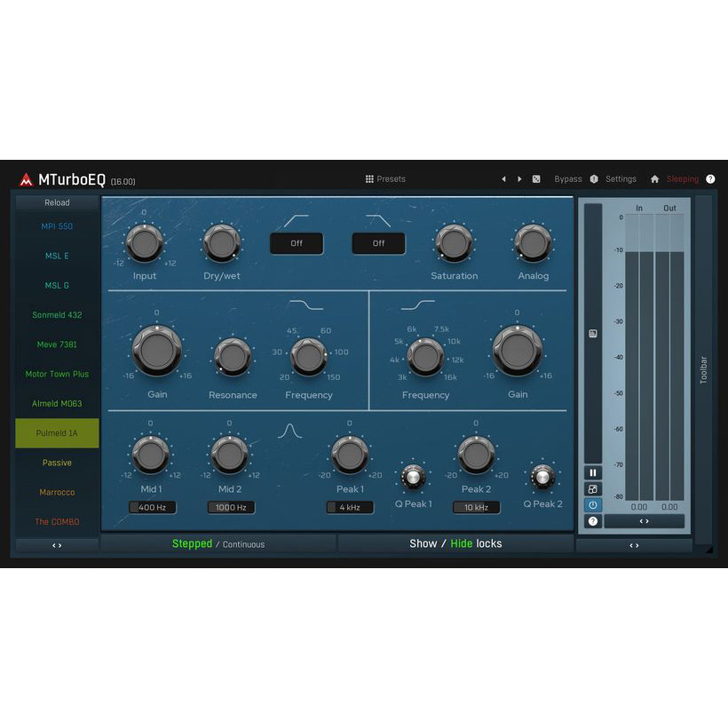Load next preset with right arrow
This screenshot has height=728, width=728.
pyautogui.click(x=519, y=179)
